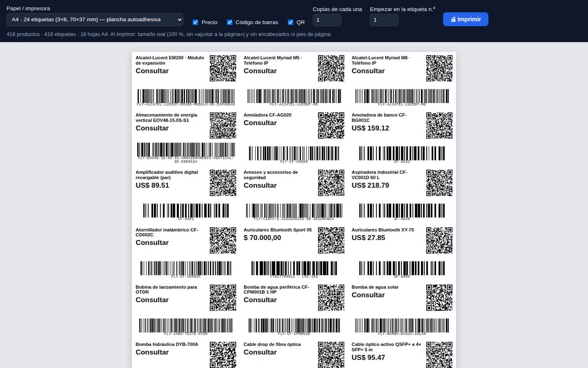Click QR code of Almacenamiento de energía label
Image resolution: width=588 pixels, height=368 pixels.
223,126
